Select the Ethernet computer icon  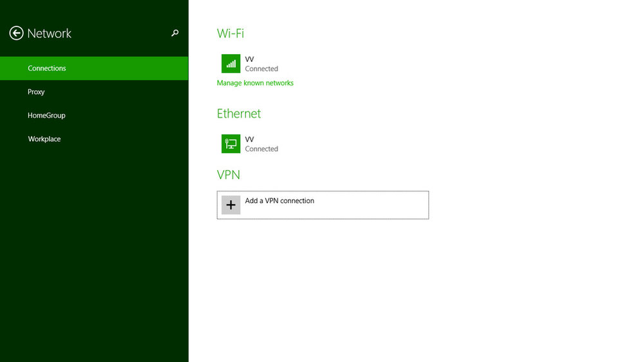click(x=231, y=144)
